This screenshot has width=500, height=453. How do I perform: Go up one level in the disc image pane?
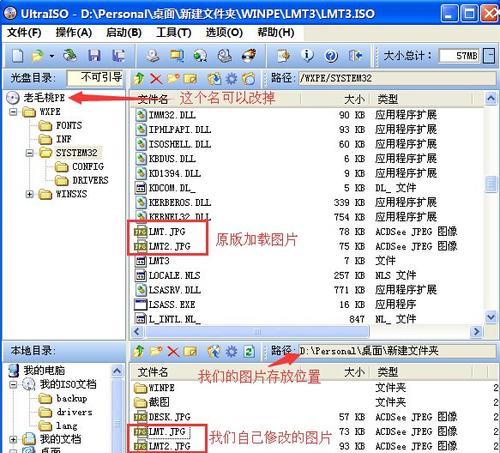pyautogui.click(x=139, y=79)
